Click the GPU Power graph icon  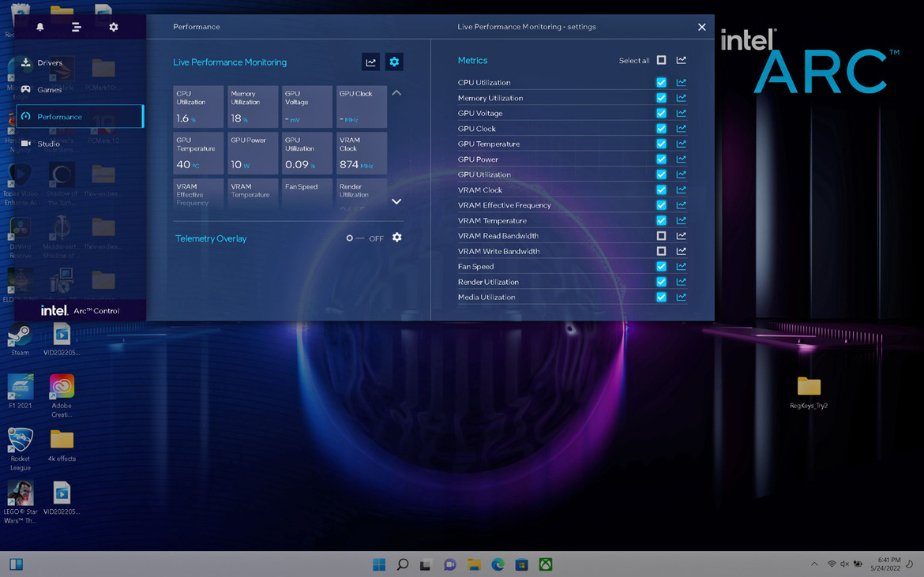[682, 159]
